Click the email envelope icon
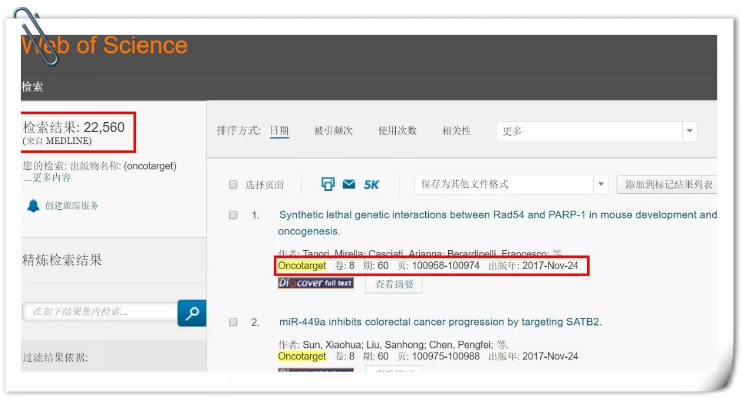 (x=349, y=184)
